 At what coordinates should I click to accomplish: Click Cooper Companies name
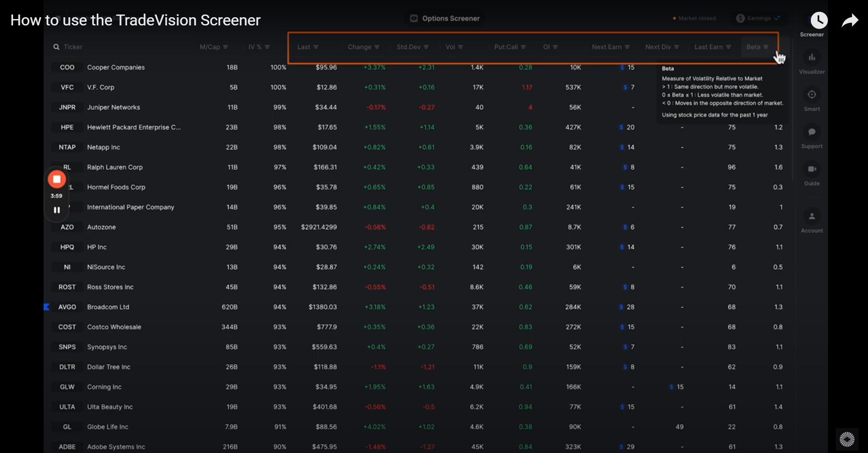point(116,67)
